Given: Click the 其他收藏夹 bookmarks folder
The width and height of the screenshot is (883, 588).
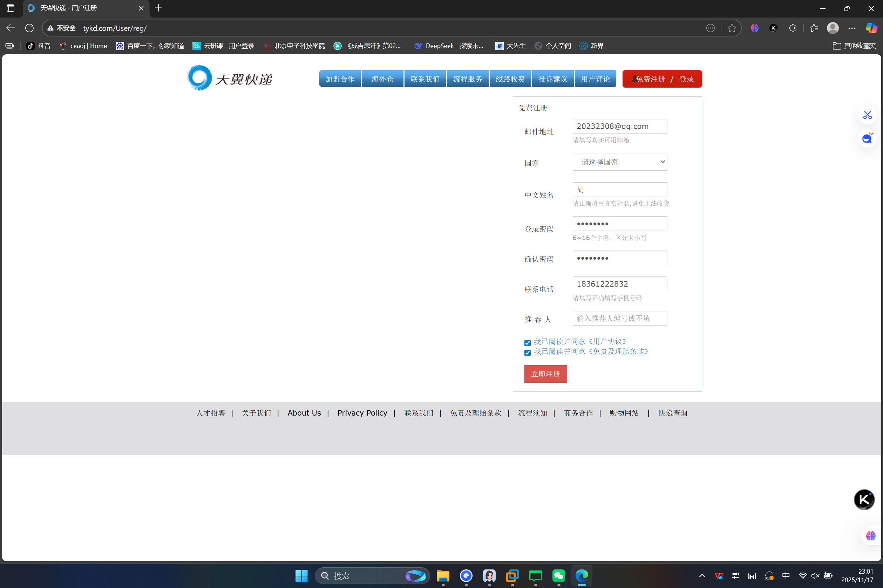Looking at the screenshot, I should 855,46.
